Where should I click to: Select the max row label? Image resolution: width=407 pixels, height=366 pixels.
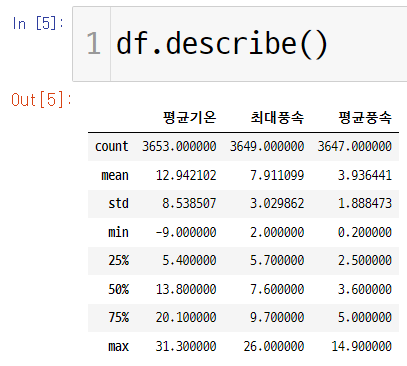tap(118, 346)
